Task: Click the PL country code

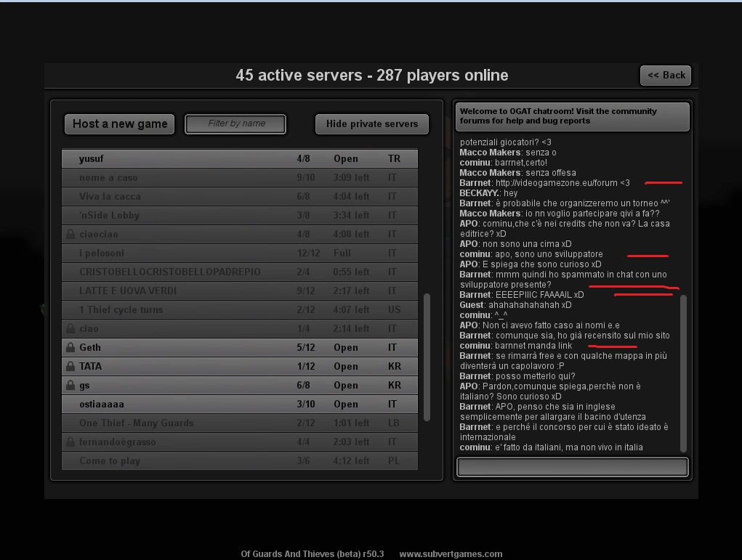Action: (394, 460)
